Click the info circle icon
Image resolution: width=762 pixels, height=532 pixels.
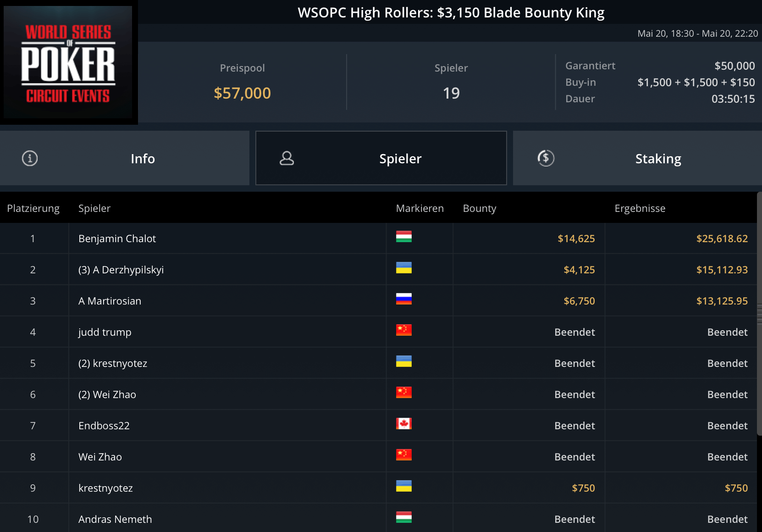click(30, 158)
